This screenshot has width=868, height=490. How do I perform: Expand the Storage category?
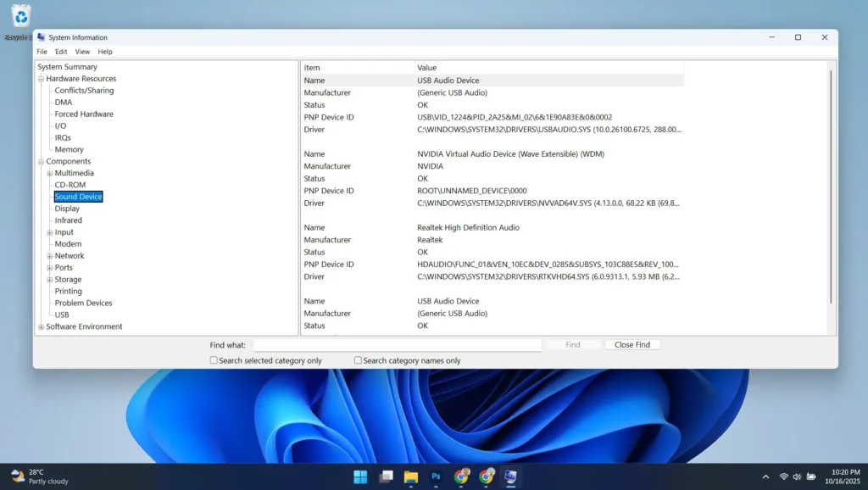coord(50,280)
